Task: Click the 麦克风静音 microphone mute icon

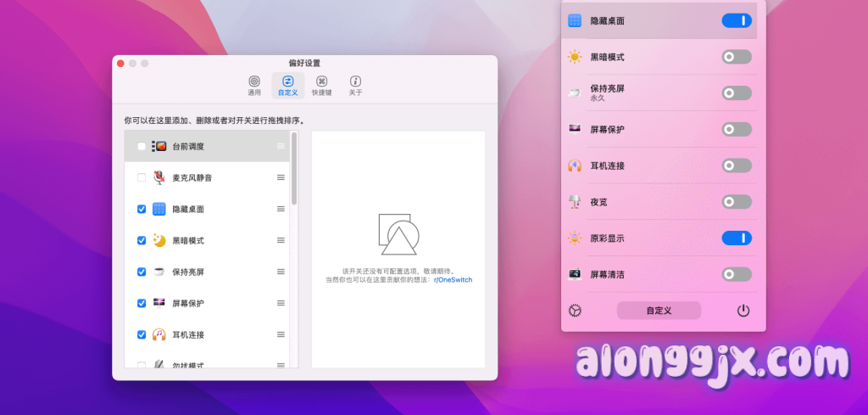Action: (159, 177)
